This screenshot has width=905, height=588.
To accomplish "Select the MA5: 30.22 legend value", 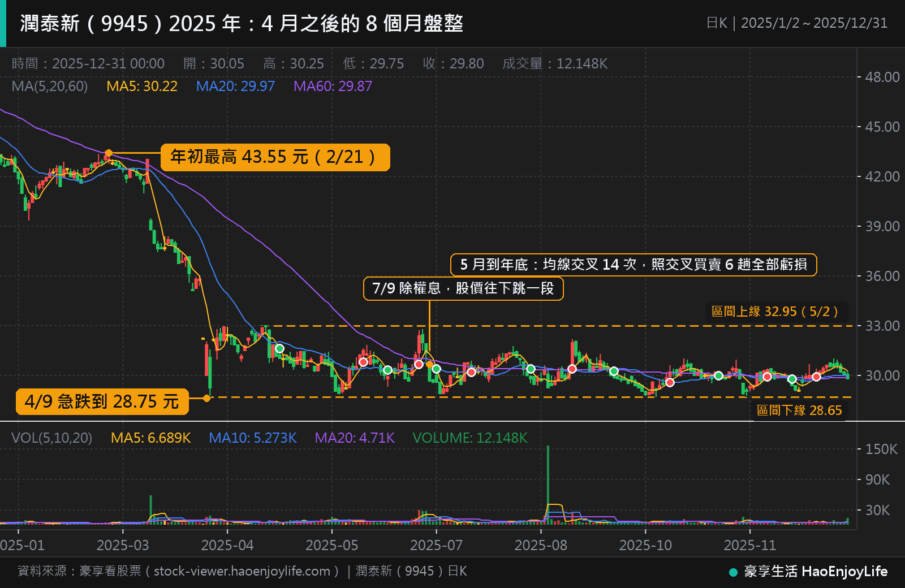I will click(x=142, y=86).
